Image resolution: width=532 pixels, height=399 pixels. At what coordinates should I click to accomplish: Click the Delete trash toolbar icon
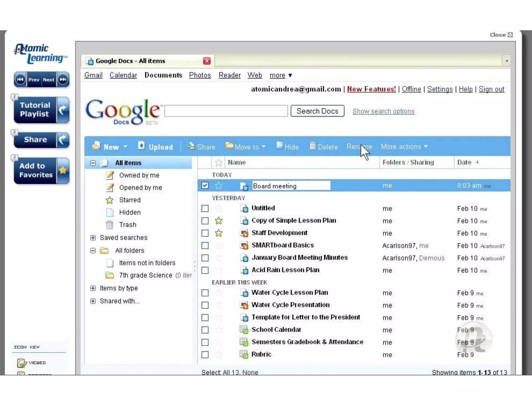click(312, 146)
